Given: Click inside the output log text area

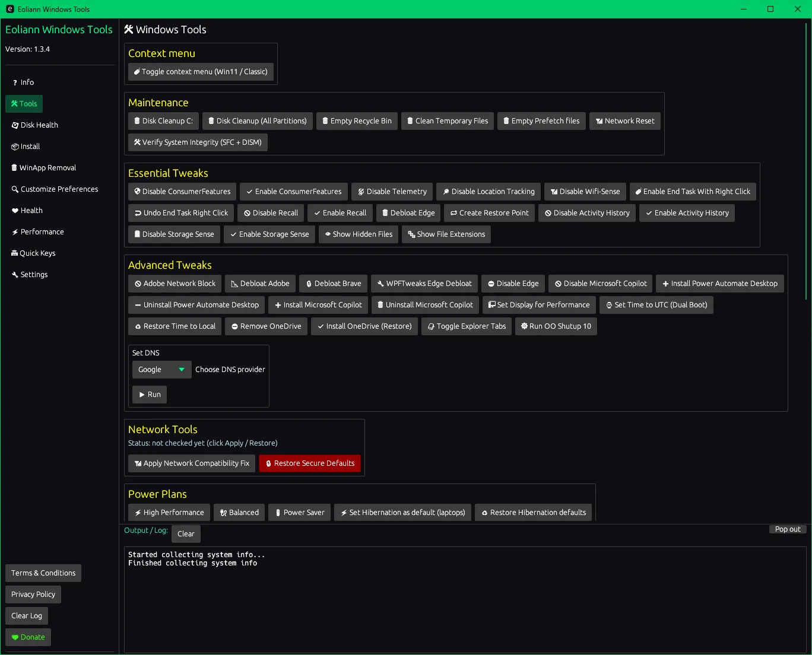Looking at the screenshot, I should point(463,599).
